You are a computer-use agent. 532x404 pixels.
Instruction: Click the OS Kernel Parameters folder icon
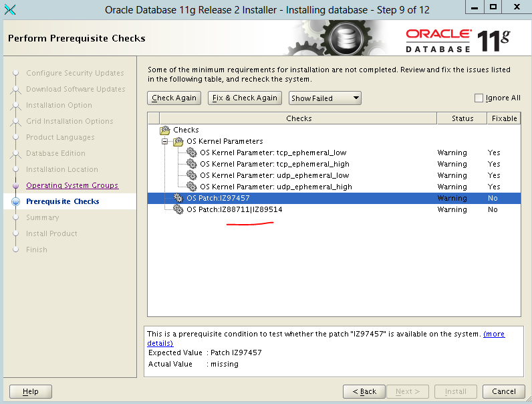178,141
